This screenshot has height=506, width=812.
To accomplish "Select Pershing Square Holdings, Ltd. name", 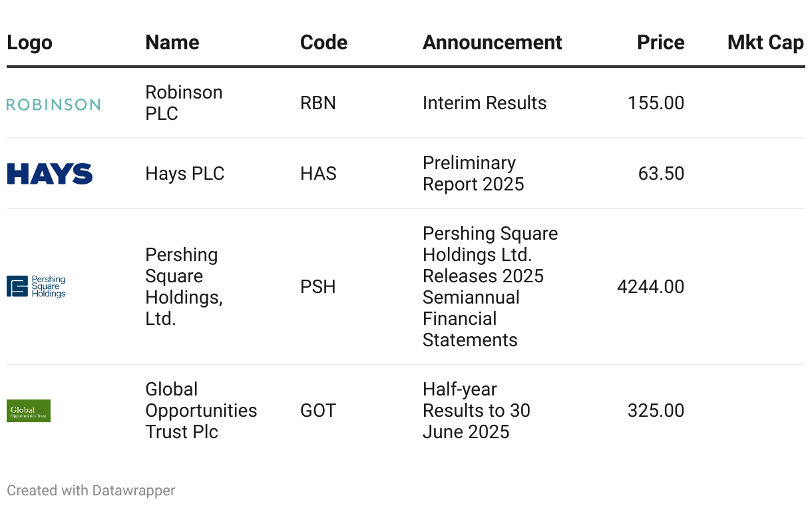I will pyautogui.click(x=184, y=286).
